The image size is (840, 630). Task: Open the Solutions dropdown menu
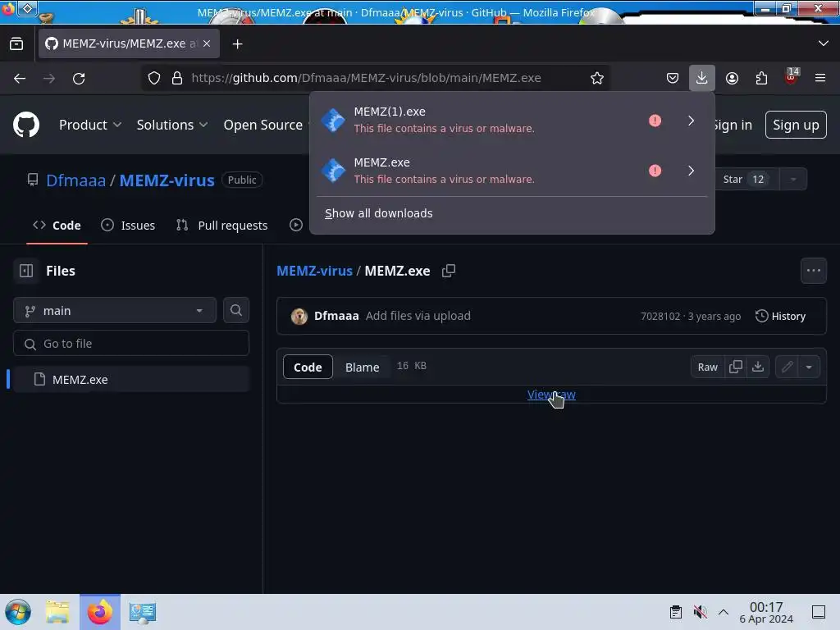pyautogui.click(x=172, y=125)
